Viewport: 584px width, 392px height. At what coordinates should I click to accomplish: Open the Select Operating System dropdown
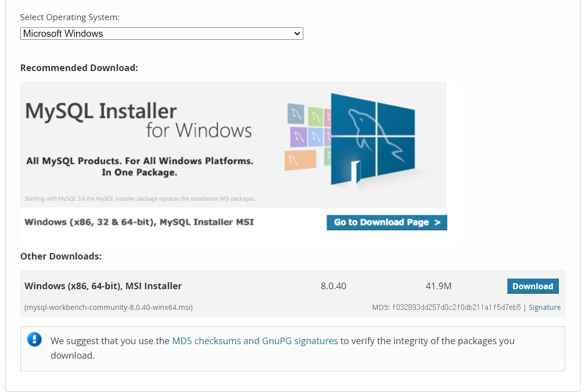[162, 33]
